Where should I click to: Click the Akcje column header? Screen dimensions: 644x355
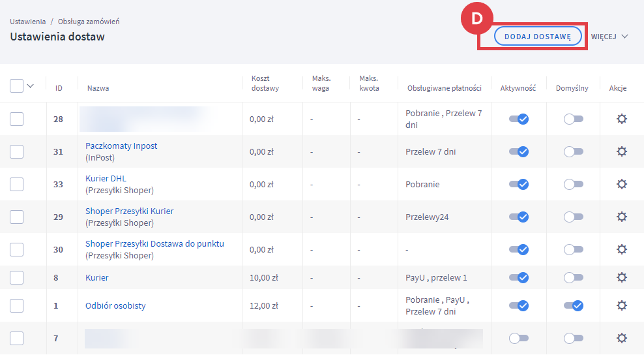click(x=618, y=88)
